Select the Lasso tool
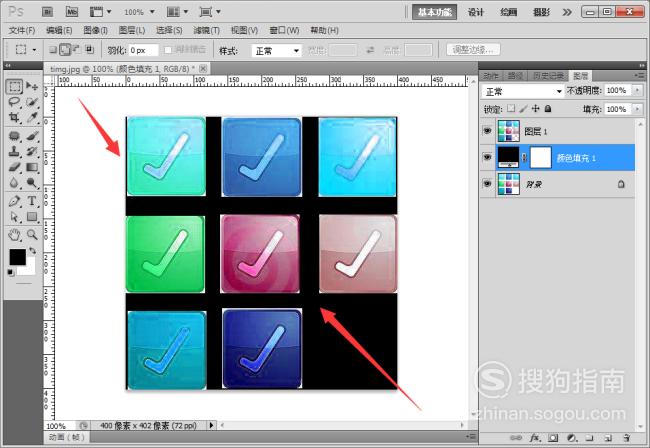650x448 pixels. click(x=15, y=102)
